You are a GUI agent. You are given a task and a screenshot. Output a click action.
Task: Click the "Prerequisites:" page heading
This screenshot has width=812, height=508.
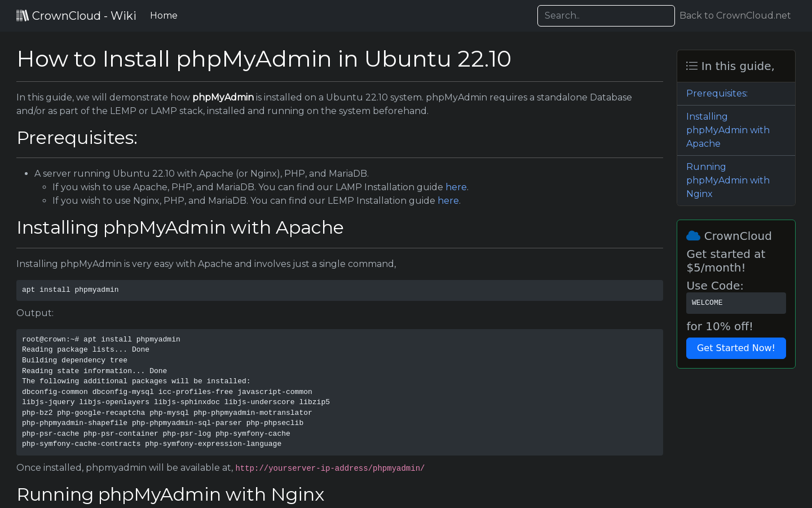(77, 137)
